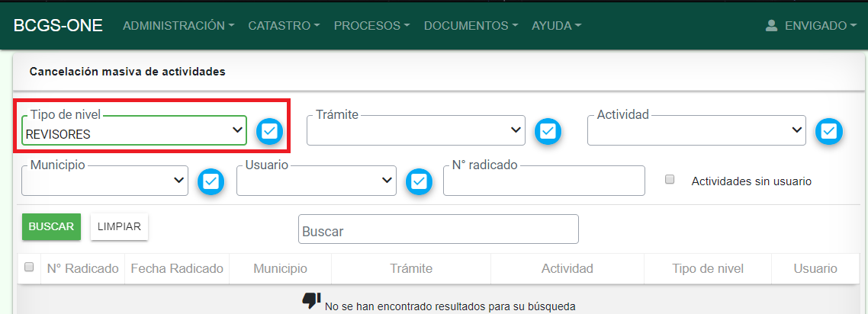
Task: Click the N° radicado input field
Action: pos(544,181)
